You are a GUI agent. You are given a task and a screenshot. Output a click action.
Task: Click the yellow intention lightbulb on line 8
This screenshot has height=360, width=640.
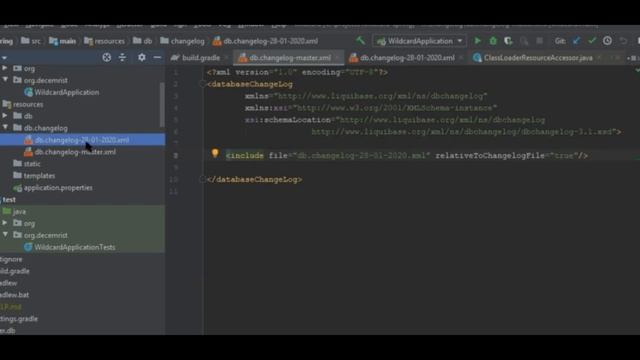215,153
